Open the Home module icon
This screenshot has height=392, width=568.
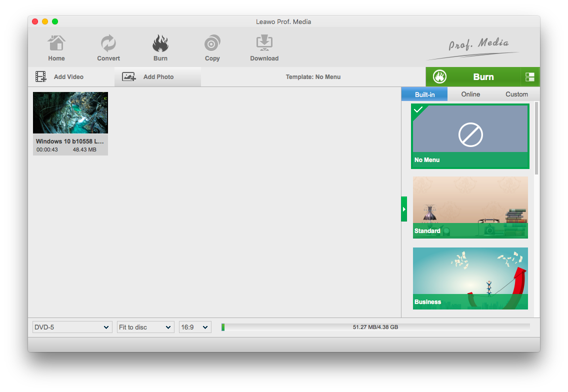tap(56, 43)
